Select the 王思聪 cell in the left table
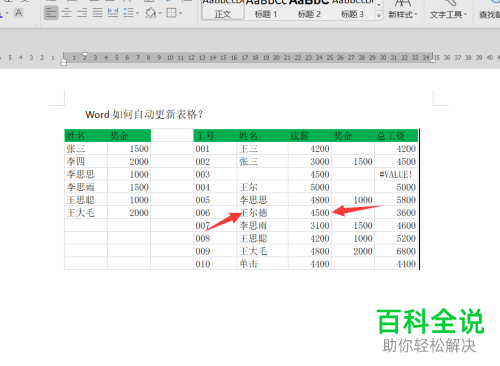 coord(86,200)
